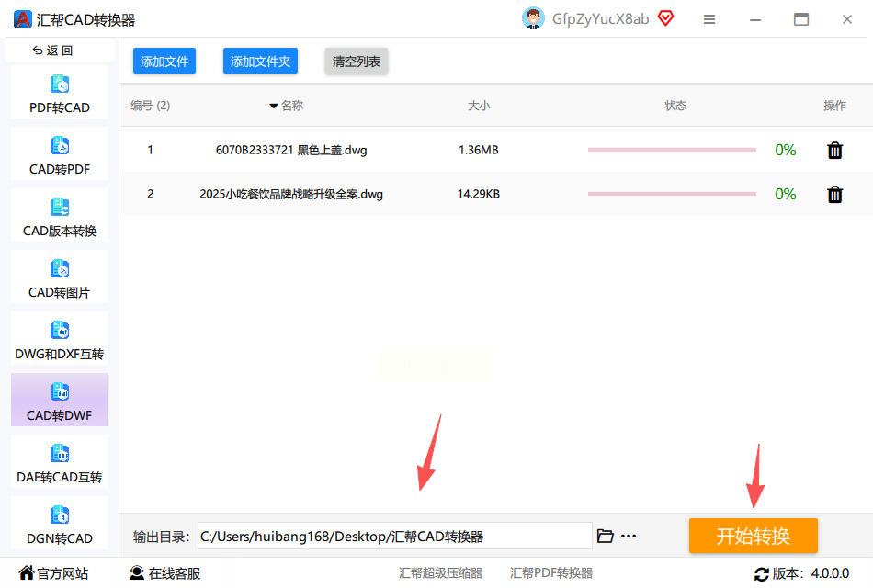
Task: Open 官方网站 home link
Action: 53,573
